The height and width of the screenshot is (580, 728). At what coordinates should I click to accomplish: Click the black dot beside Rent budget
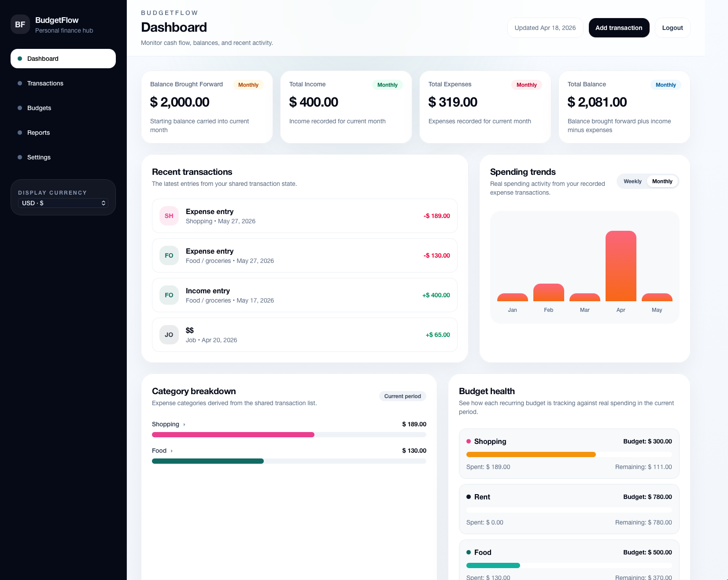469,497
